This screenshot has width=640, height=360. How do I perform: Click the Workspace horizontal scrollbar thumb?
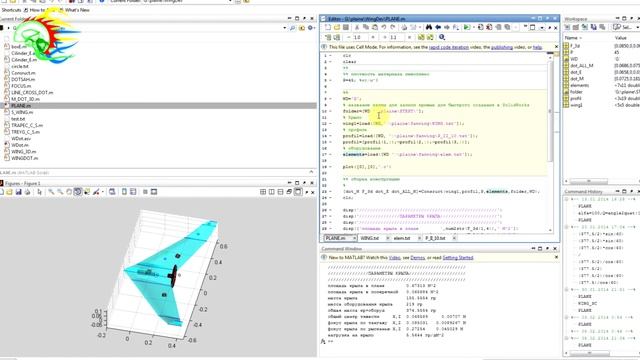tap(589, 181)
